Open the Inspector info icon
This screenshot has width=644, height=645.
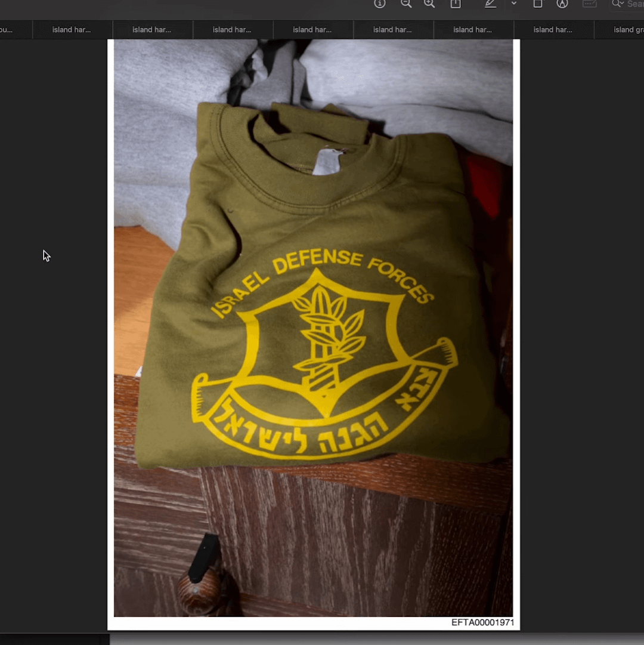pos(380,4)
